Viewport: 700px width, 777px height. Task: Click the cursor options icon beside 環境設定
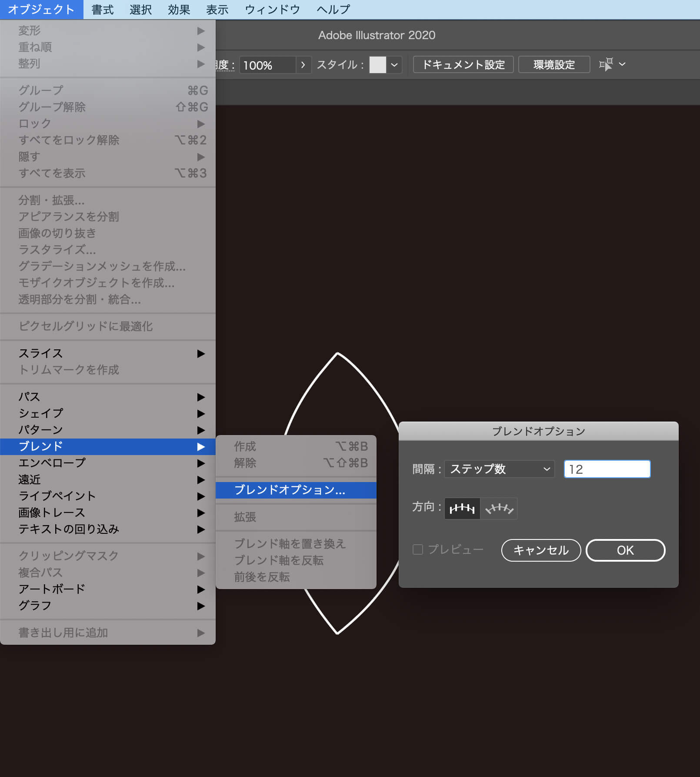(608, 64)
